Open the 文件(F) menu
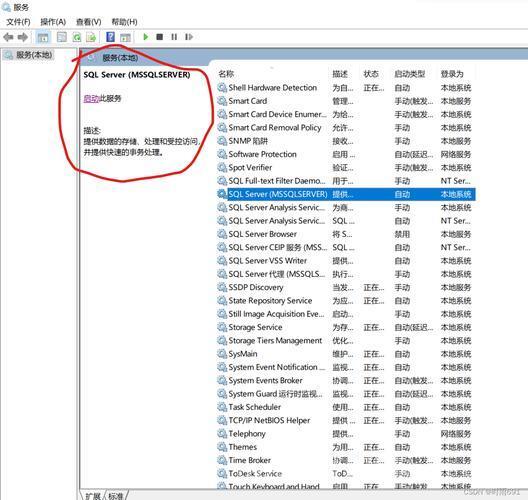The width and height of the screenshot is (528, 500). tap(18, 22)
